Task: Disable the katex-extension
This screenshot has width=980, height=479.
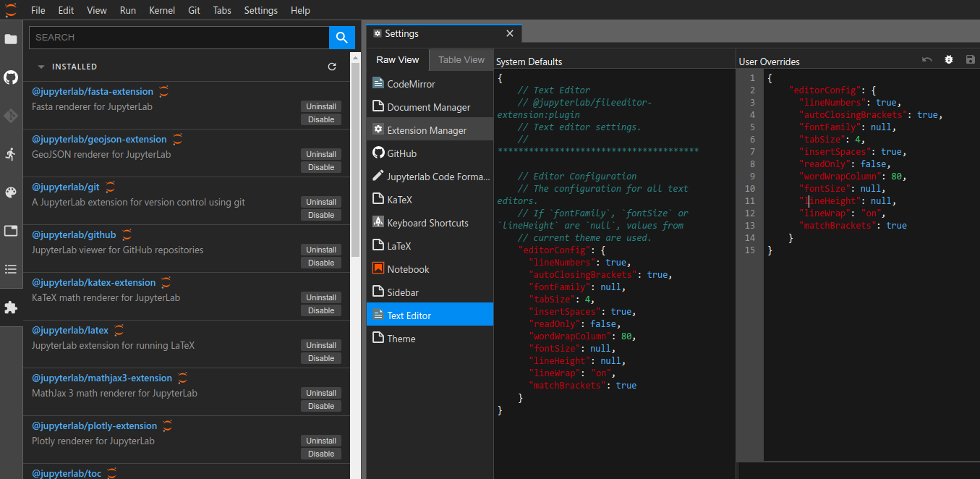Action: [x=321, y=310]
